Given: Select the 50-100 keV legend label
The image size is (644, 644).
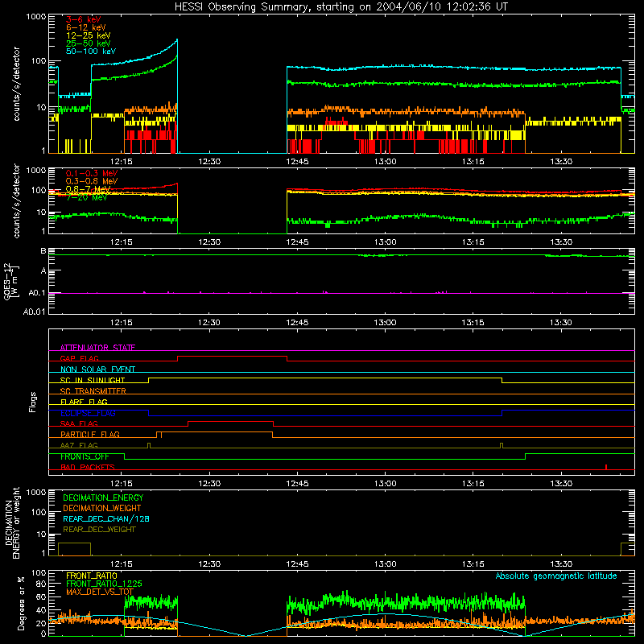Looking at the screenshot, I should (91, 52).
